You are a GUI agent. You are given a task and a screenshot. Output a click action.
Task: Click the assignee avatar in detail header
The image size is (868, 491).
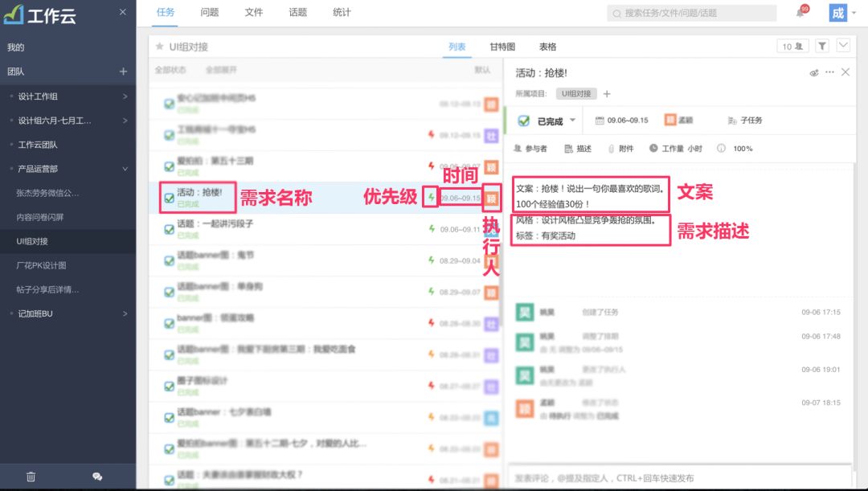pos(669,120)
